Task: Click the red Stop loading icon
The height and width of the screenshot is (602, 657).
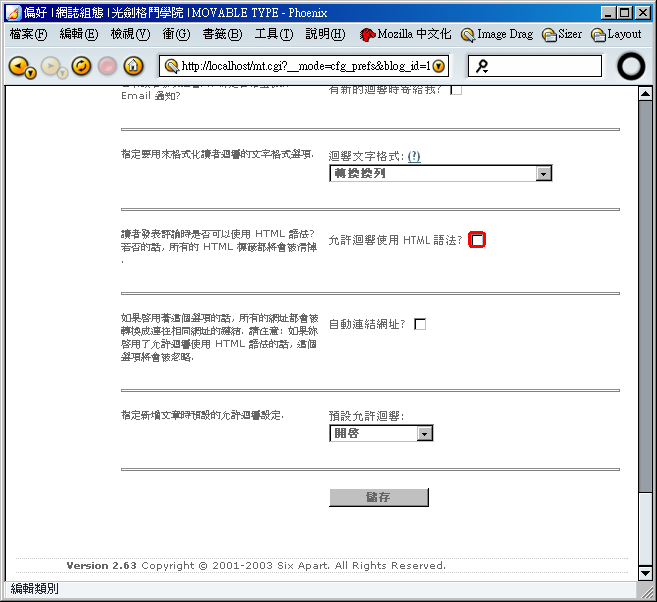Action: (x=107, y=66)
